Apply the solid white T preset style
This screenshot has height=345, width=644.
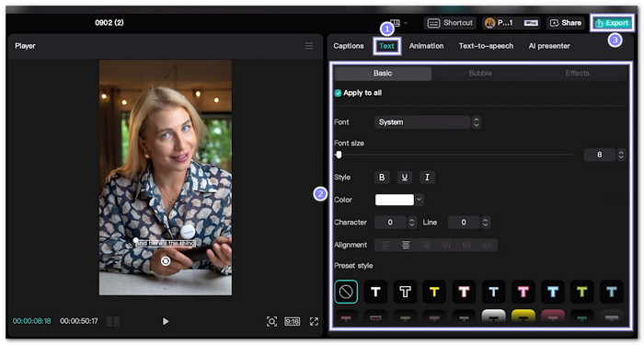click(x=375, y=292)
